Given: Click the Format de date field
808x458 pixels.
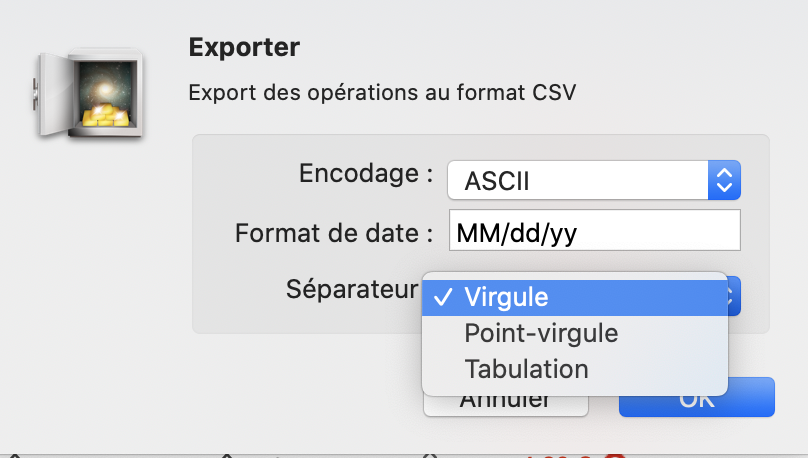Looking at the screenshot, I should [595, 230].
